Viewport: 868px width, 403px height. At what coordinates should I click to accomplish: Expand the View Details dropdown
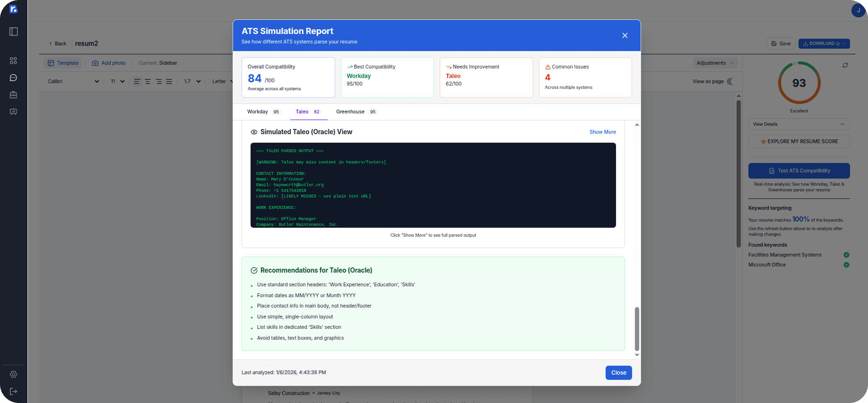pyautogui.click(x=799, y=124)
